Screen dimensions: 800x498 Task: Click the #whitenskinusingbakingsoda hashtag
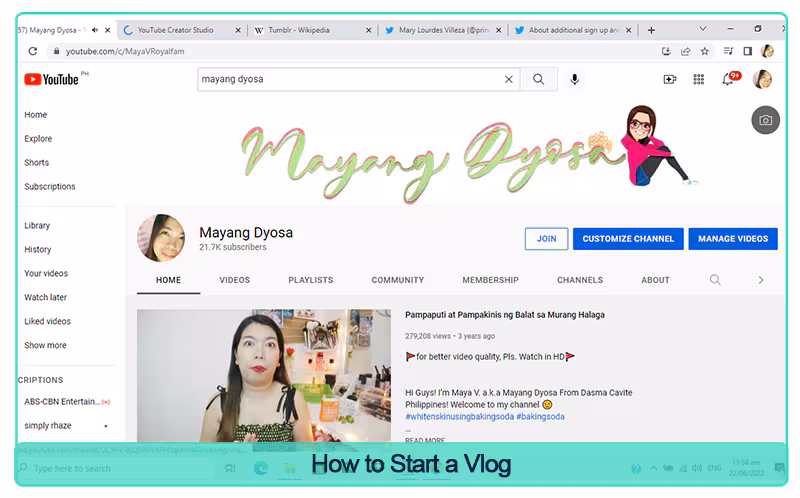[x=459, y=416]
